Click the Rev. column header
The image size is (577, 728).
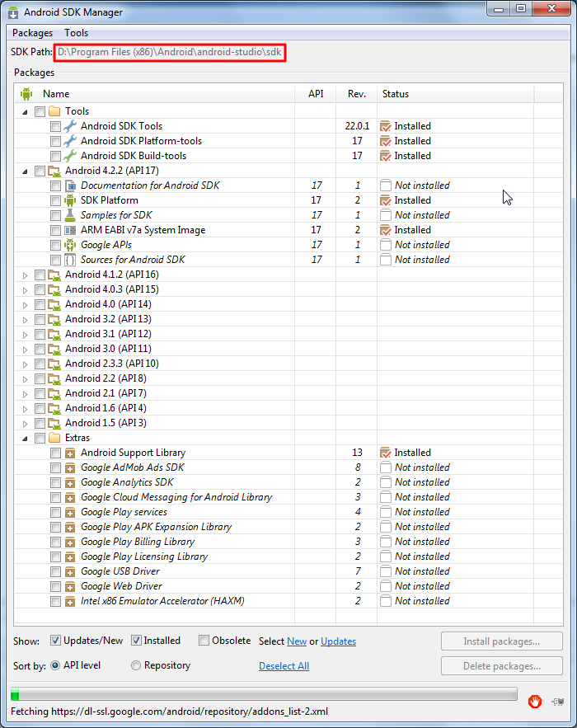point(357,94)
